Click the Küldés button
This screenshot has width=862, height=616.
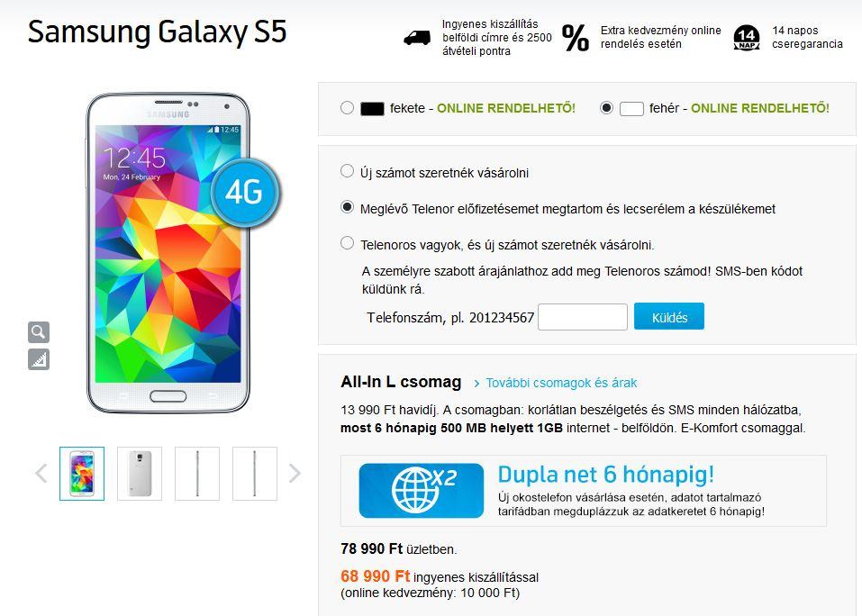(x=669, y=316)
